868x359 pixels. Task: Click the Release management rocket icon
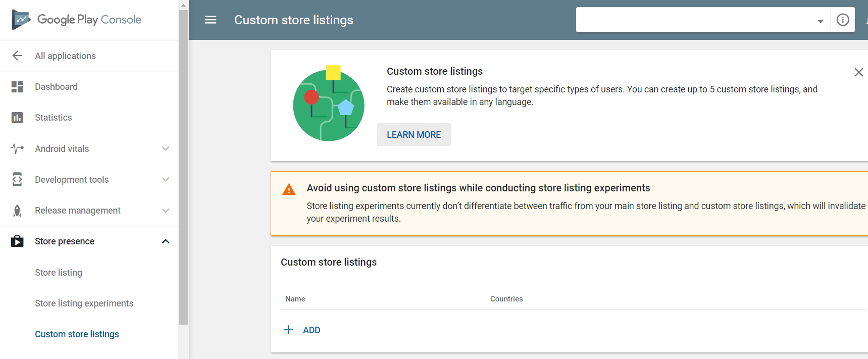point(17,211)
